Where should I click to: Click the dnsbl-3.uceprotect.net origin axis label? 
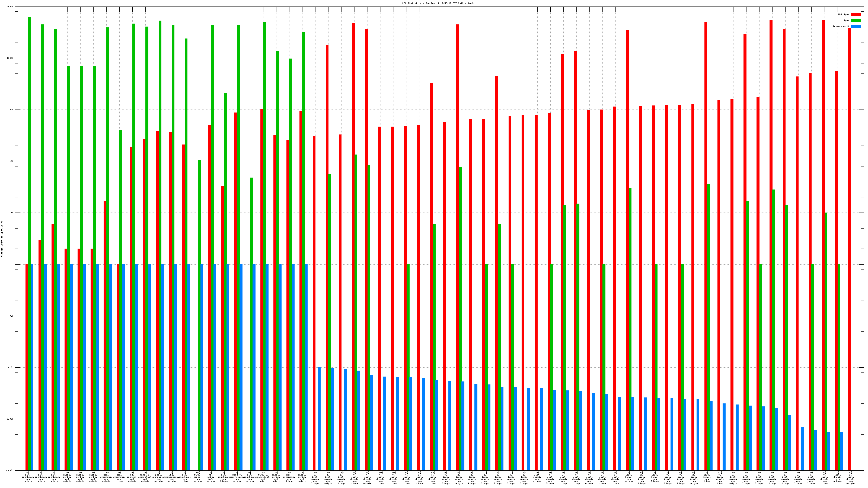point(237,477)
